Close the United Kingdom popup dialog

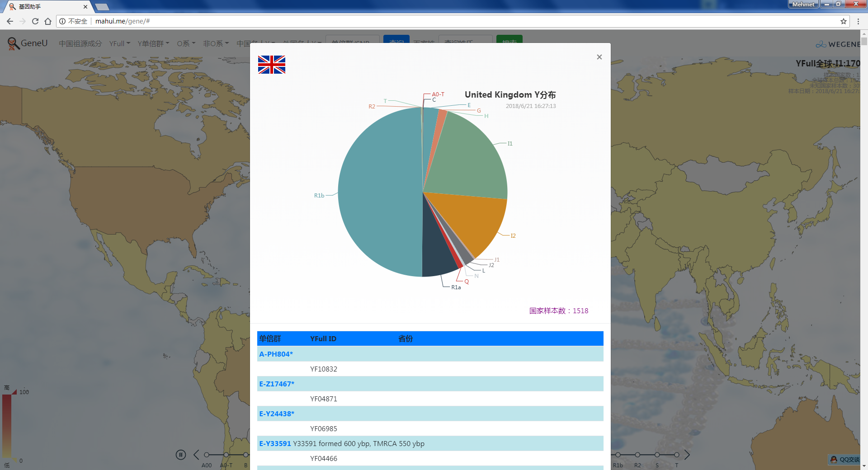coord(599,57)
